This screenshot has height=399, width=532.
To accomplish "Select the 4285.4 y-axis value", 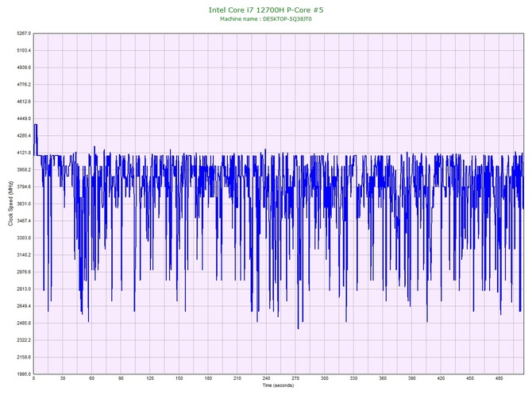I will coord(24,135).
